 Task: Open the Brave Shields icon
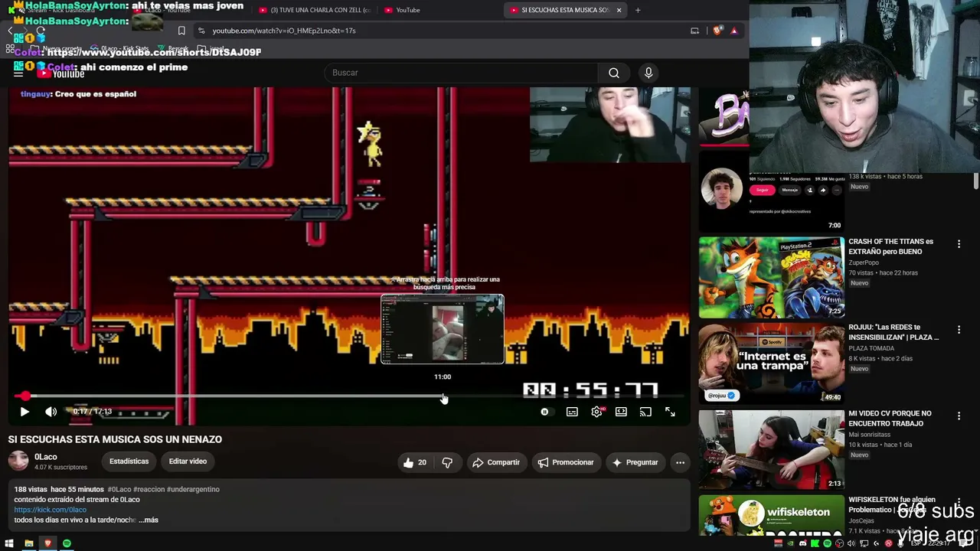pyautogui.click(x=717, y=31)
